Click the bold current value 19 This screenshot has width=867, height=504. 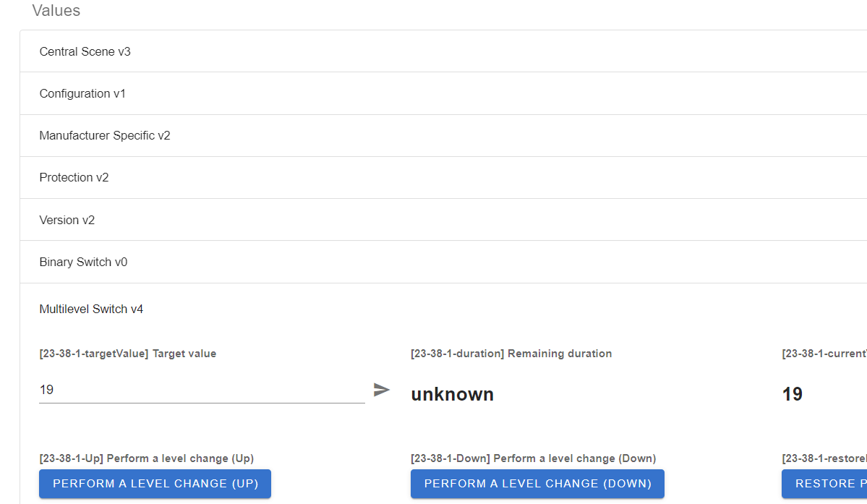pyautogui.click(x=793, y=394)
